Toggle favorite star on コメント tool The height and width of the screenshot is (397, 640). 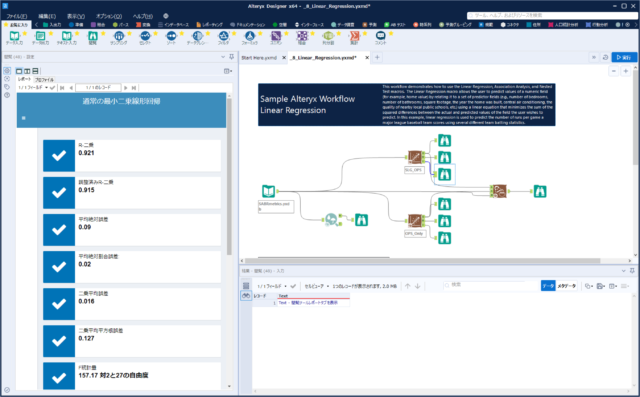click(391, 33)
